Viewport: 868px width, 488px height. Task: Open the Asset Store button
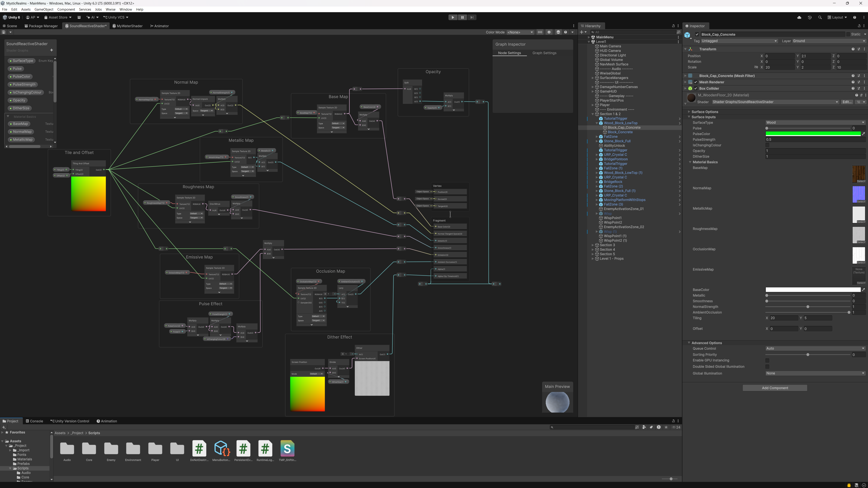(58, 18)
